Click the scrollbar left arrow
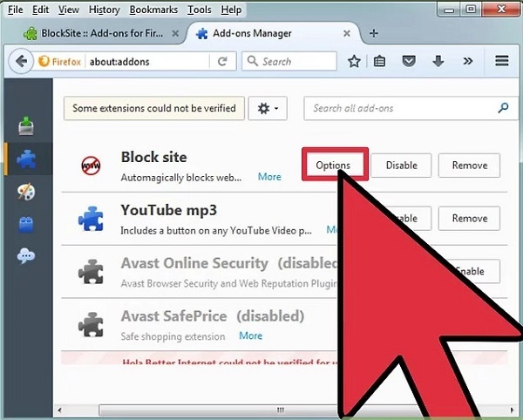The width and height of the screenshot is (523, 420). point(59,410)
